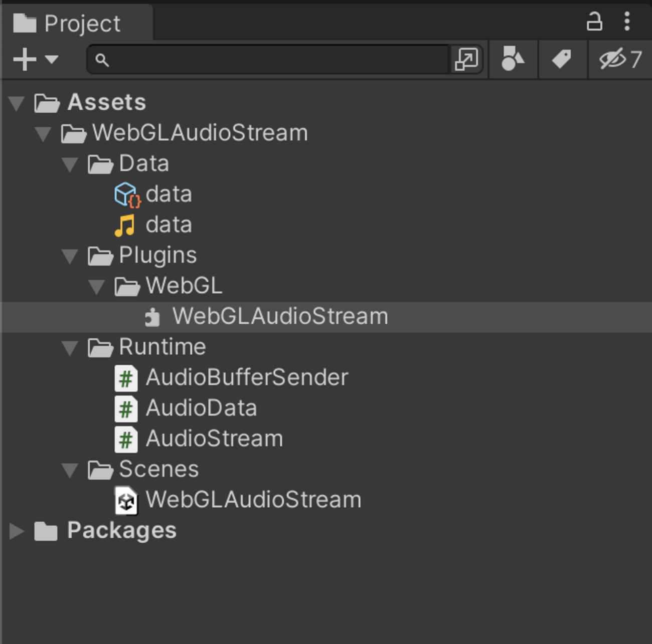Collapse the Assets folder
This screenshot has width=652, height=644.
pos(17,103)
